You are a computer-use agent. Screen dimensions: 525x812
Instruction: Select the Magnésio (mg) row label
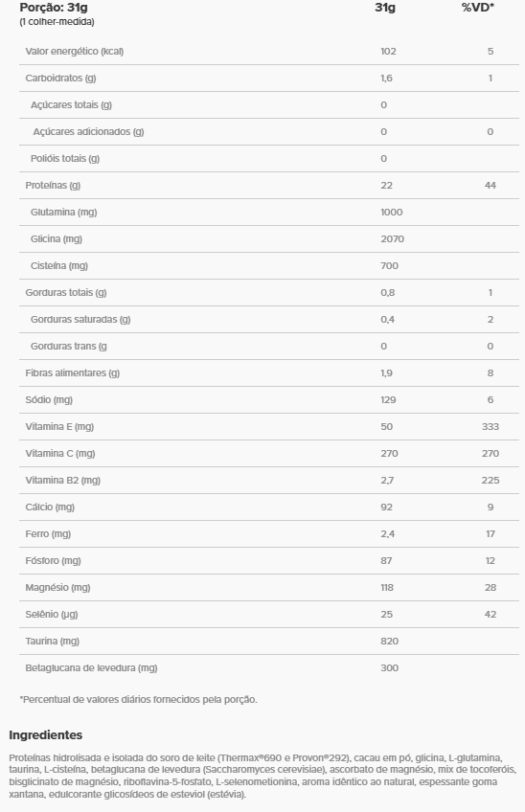[57, 588]
